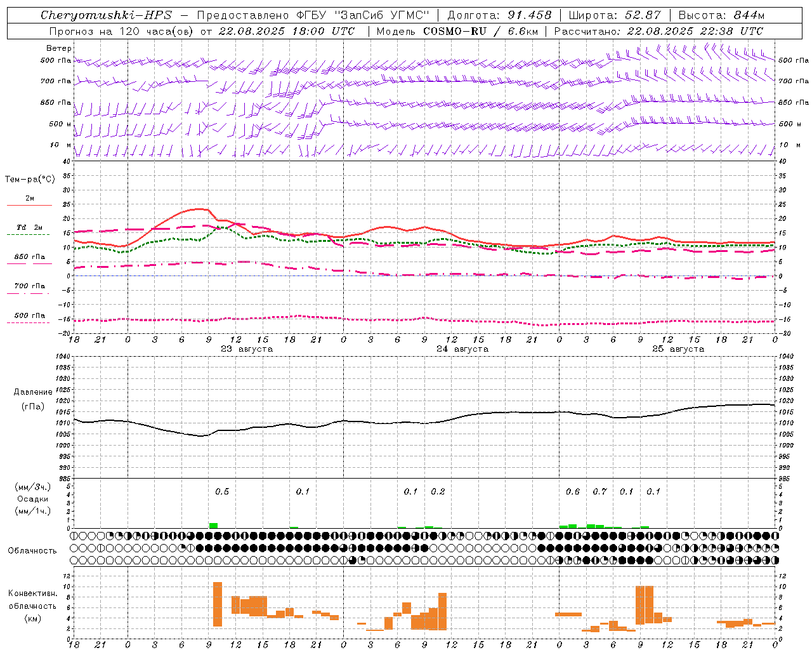
Task: Click the left-side 500 м wind level label
Action: (x=60, y=124)
